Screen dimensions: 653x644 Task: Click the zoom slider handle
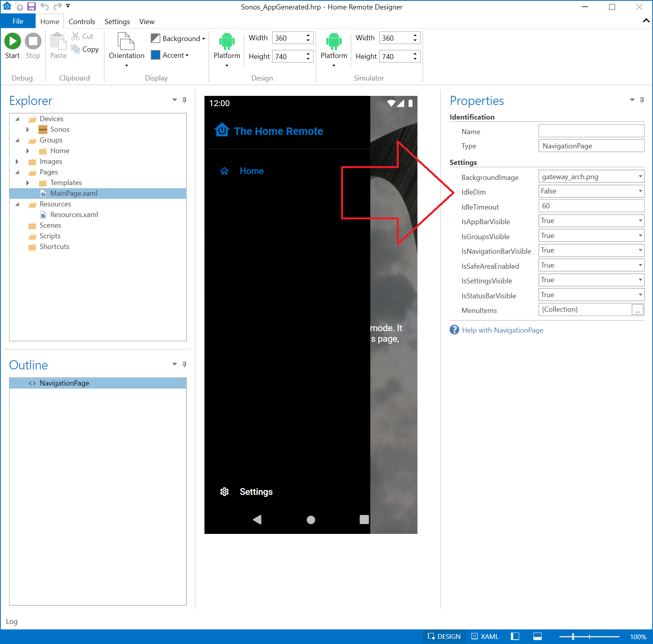click(x=573, y=637)
